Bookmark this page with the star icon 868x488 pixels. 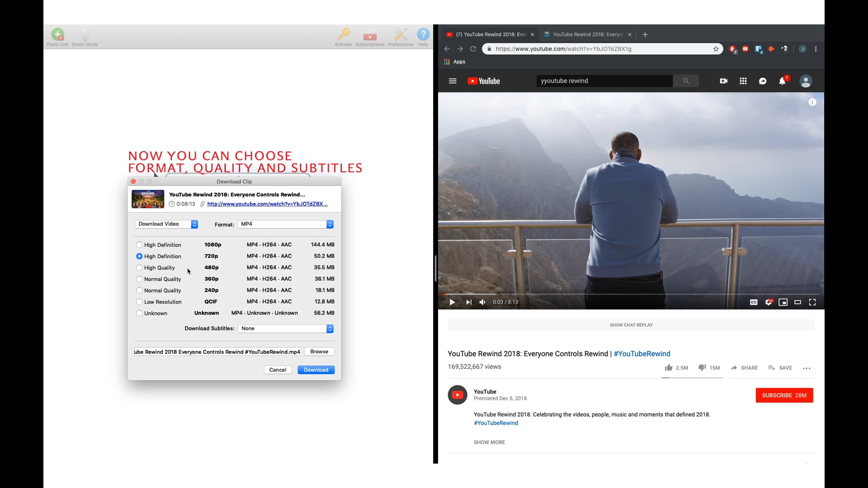point(716,49)
